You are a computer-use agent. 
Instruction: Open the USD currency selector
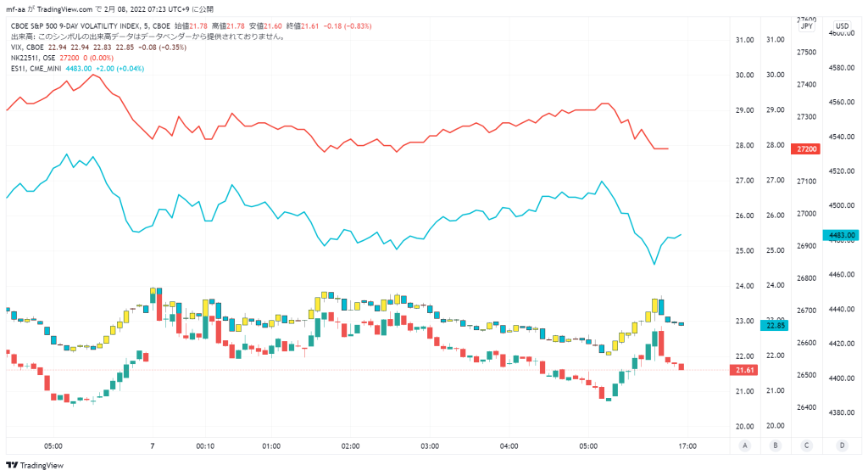coord(842,26)
